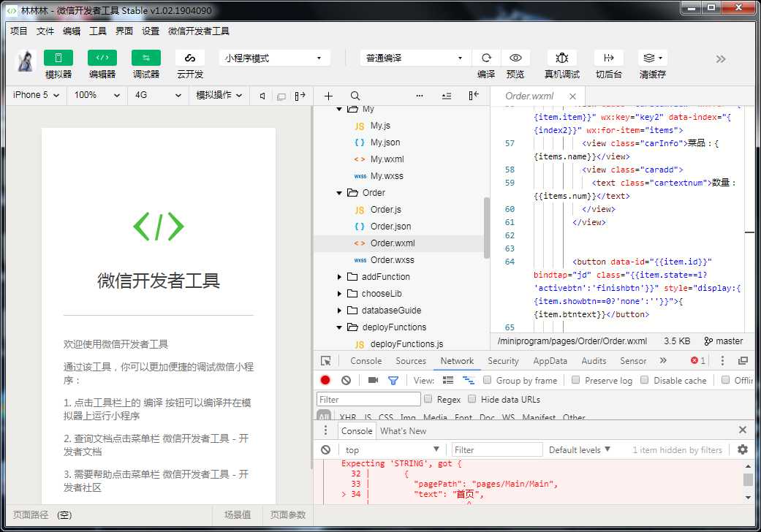Open the Default levels dropdown
The width and height of the screenshot is (761, 532).
click(x=579, y=449)
